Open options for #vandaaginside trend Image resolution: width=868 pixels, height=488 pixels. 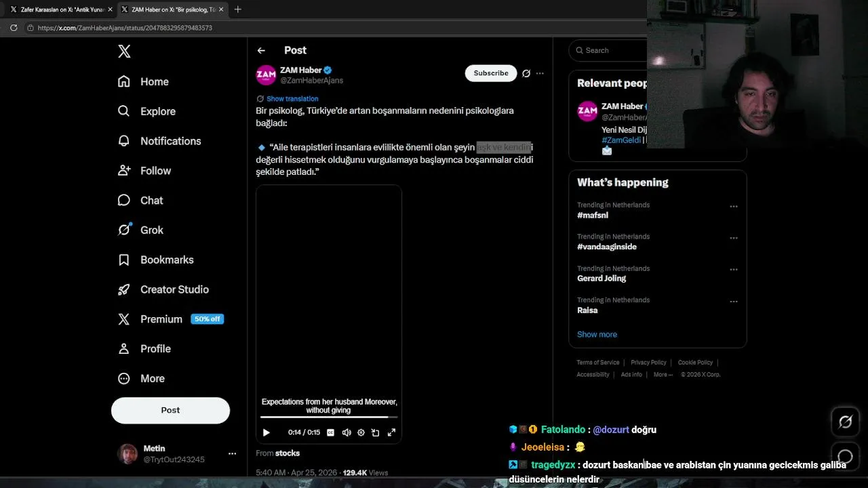coord(734,238)
